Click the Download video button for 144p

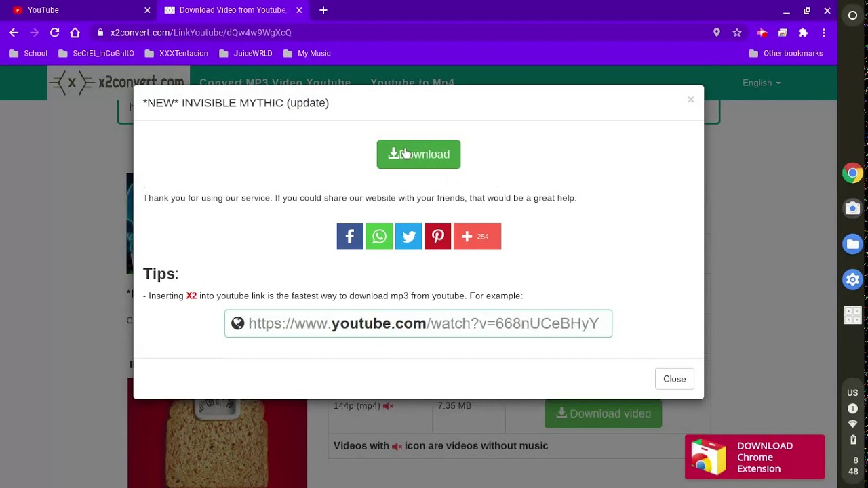603,413
